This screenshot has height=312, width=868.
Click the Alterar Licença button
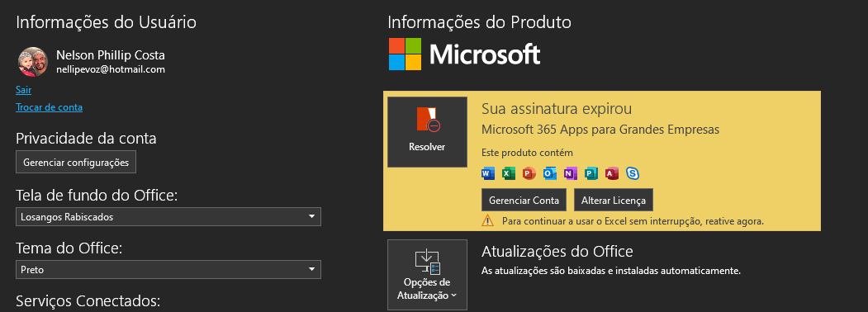click(614, 201)
